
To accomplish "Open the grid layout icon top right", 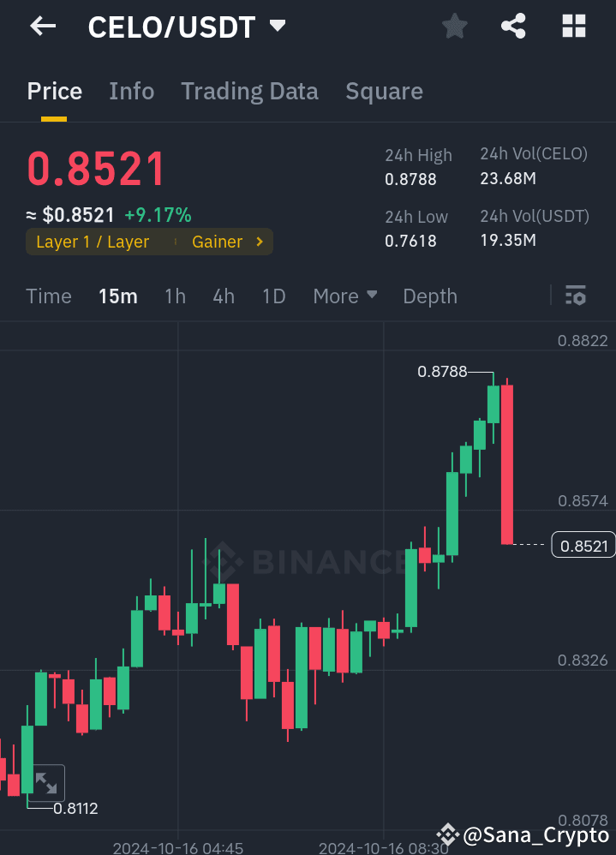I will pos(573,27).
